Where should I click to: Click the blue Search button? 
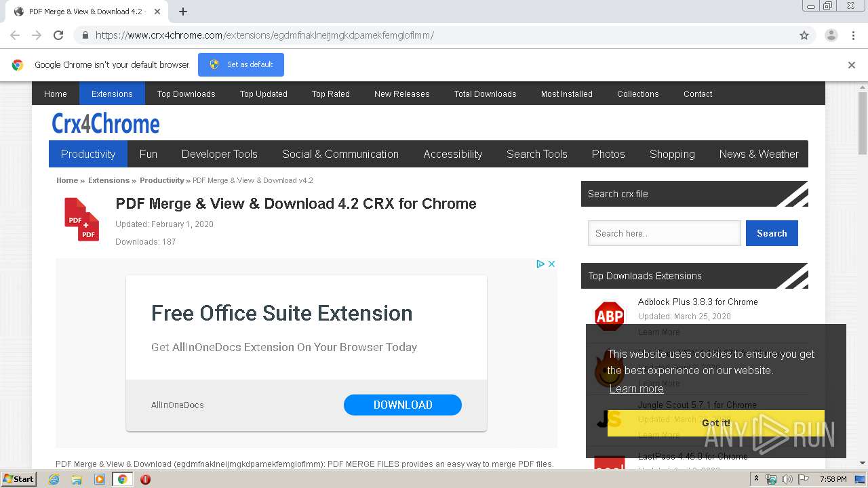tap(772, 233)
